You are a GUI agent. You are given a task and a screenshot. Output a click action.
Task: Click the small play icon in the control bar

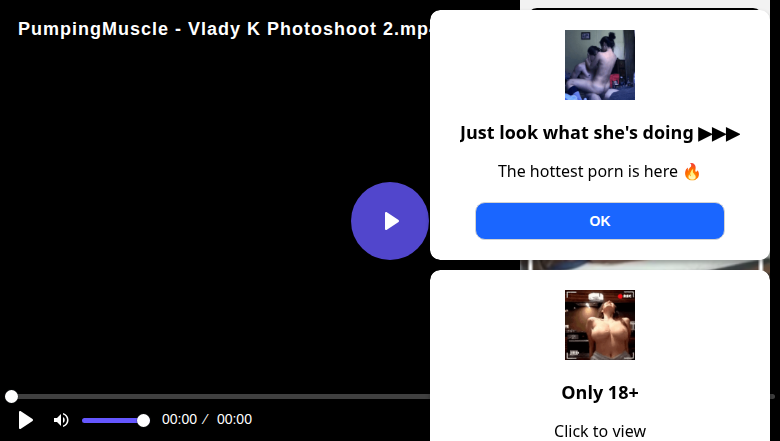(x=25, y=420)
